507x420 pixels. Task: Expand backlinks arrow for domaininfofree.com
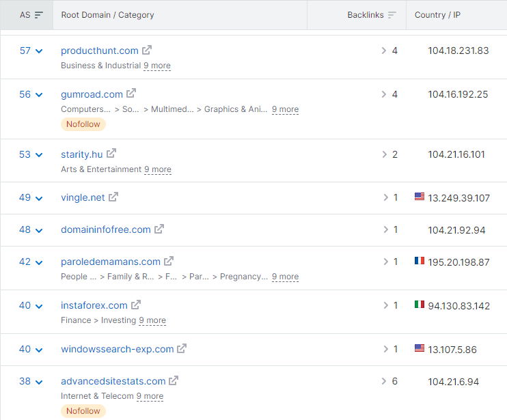[x=385, y=229]
